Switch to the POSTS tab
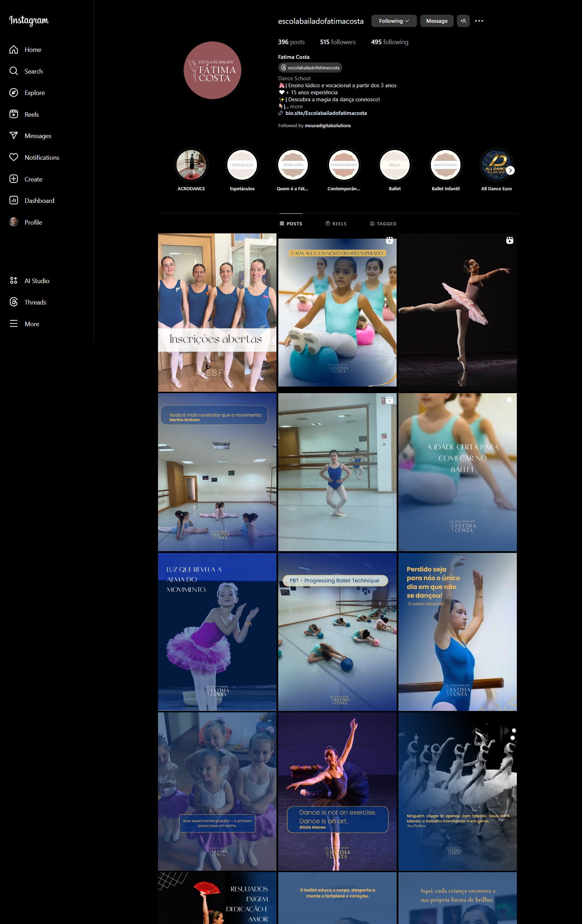The image size is (582, 924). click(x=291, y=223)
